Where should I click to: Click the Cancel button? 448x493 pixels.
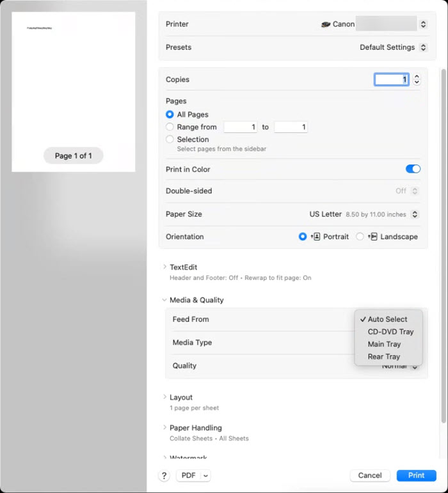(370, 475)
